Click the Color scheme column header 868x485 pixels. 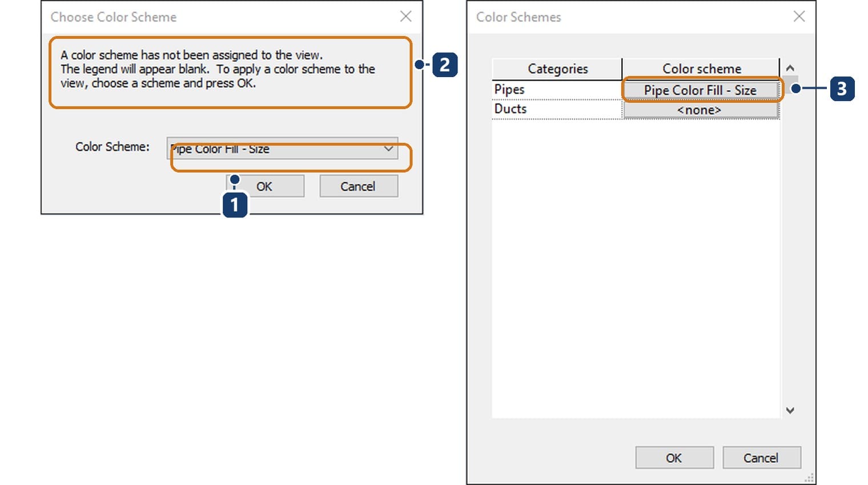coord(701,69)
